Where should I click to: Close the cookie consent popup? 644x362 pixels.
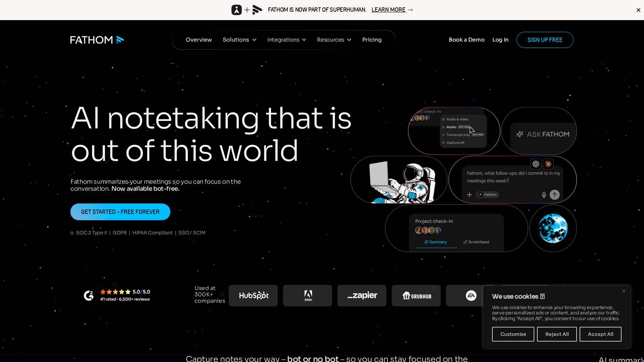pos(624,291)
